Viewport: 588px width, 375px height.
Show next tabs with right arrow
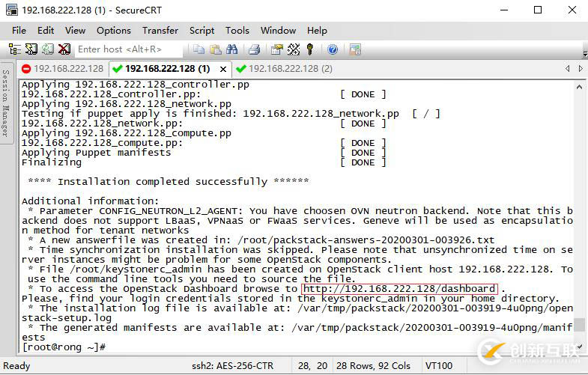(581, 69)
